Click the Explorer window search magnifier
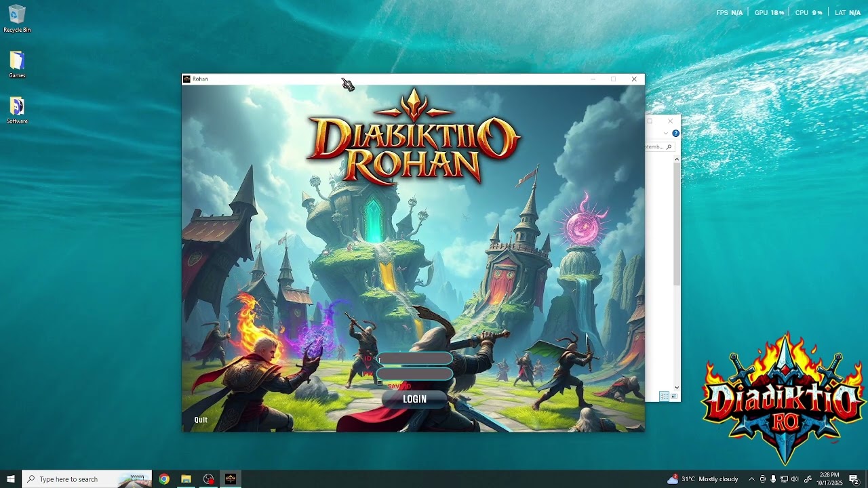The width and height of the screenshot is (868, 488). pyautogui.click(x=669, y=146)
